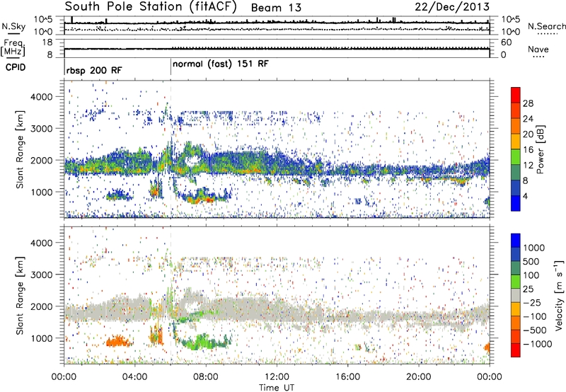Click the 'rbsp 200 RF' mode label
Viewport: 566px width, 392px height.
click(94, 70)
